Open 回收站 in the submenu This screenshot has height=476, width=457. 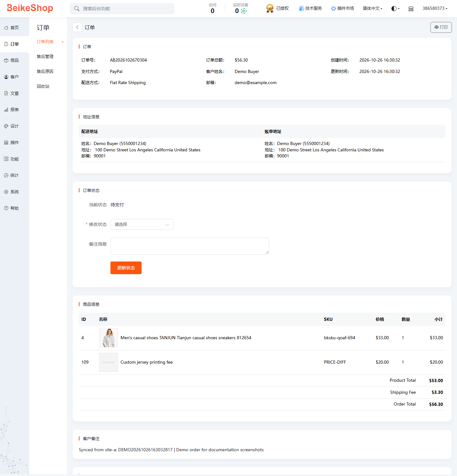pos(43,86)
